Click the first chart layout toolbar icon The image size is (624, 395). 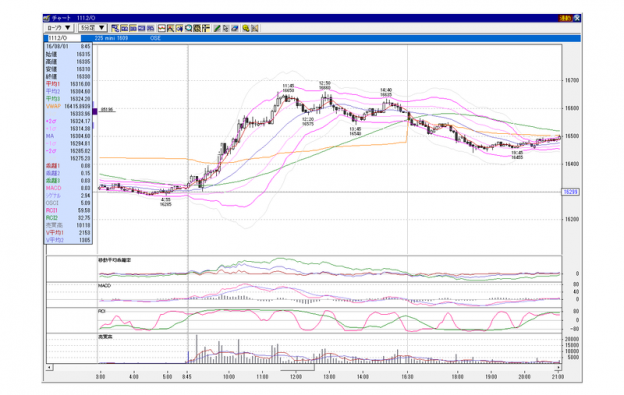point(115,28)
